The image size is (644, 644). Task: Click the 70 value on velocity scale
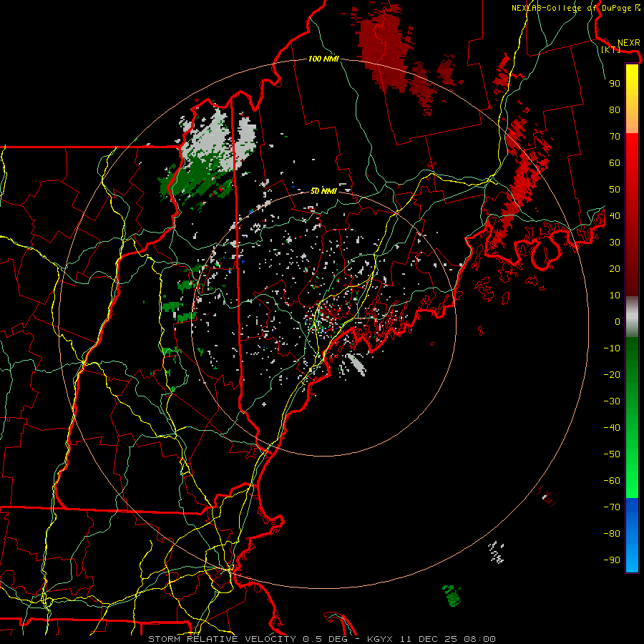pos(615,137)
